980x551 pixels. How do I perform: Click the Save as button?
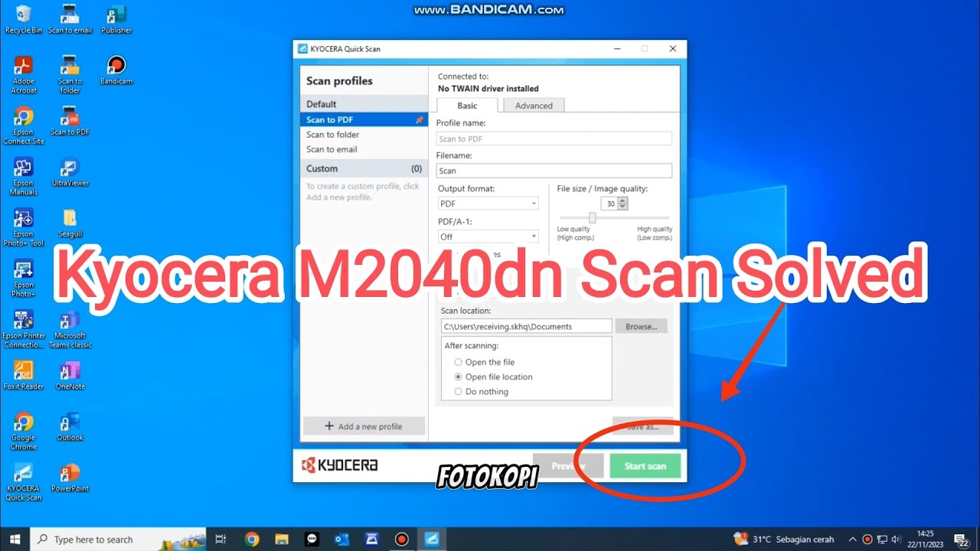[x=642, y=426]
